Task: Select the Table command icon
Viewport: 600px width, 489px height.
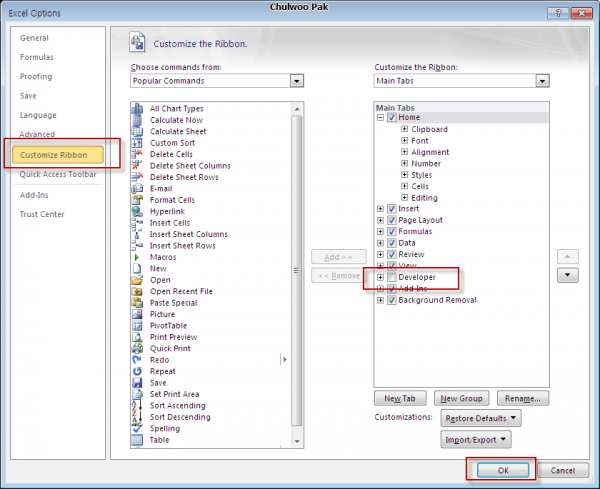Action: click(x=137, y=440)
